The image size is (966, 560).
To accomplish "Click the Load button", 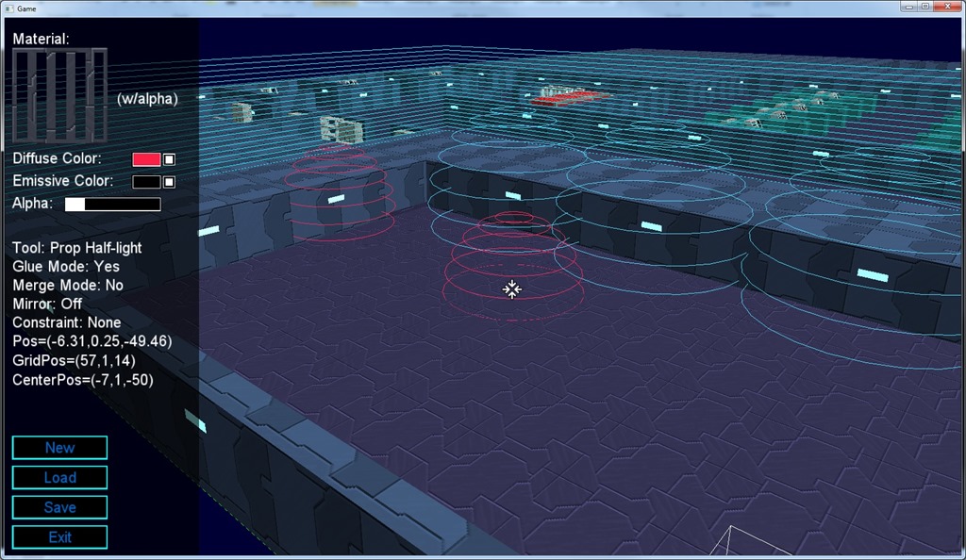I will [x=59, y=478].
